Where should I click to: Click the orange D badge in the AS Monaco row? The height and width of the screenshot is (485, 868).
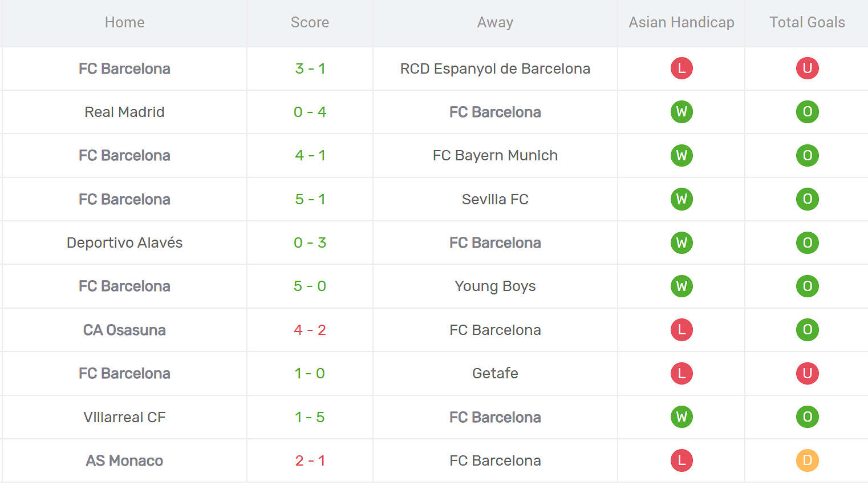[807, 460]
